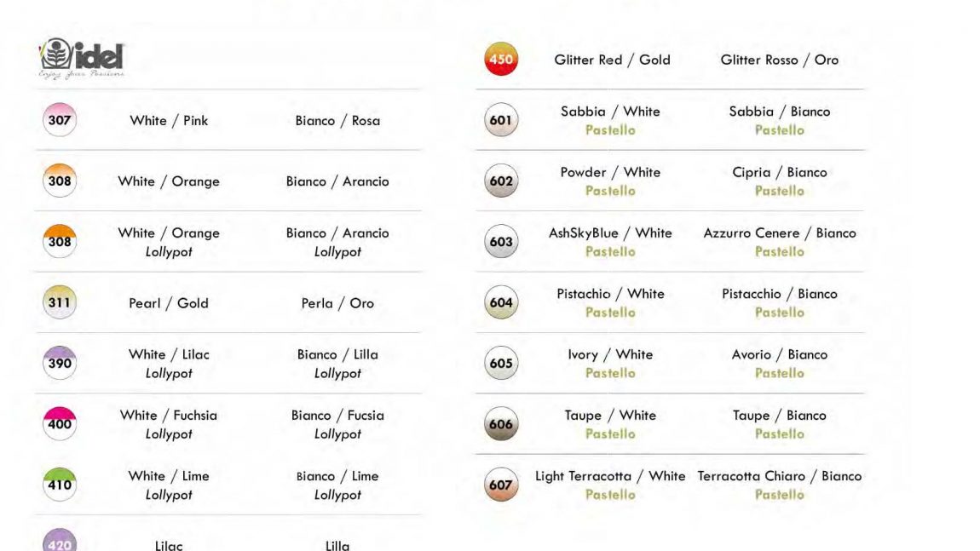
Task: Click the Idel logo
Action: tap(82, 59)
